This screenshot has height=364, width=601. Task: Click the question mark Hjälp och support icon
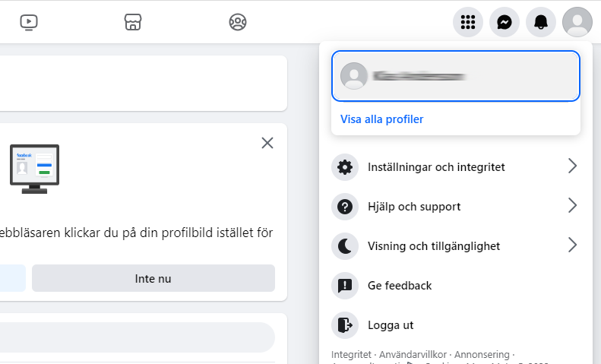click(x=345, y=207)
